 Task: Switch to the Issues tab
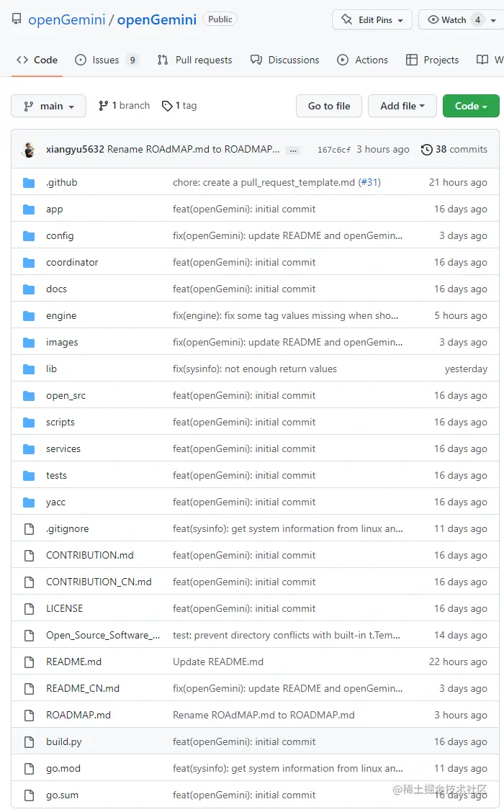(x=107, y=60)
